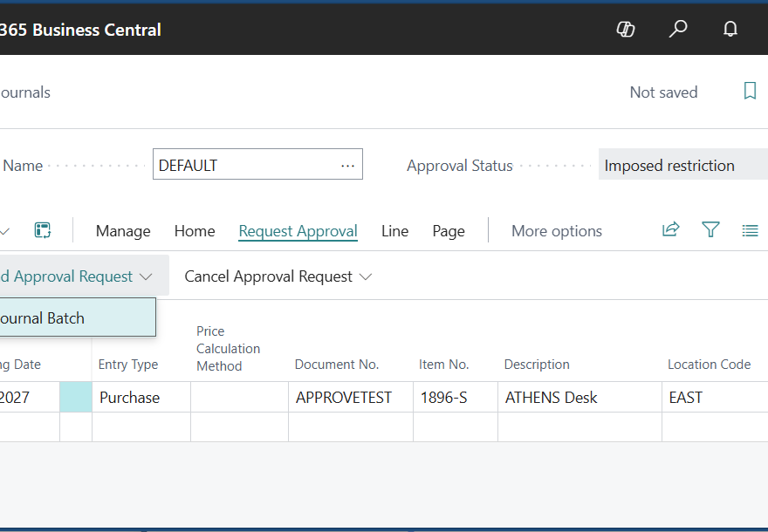The height and width of the screenshot is (532, 768).
Task: Click the search magnifier icon
Action: 678,30
